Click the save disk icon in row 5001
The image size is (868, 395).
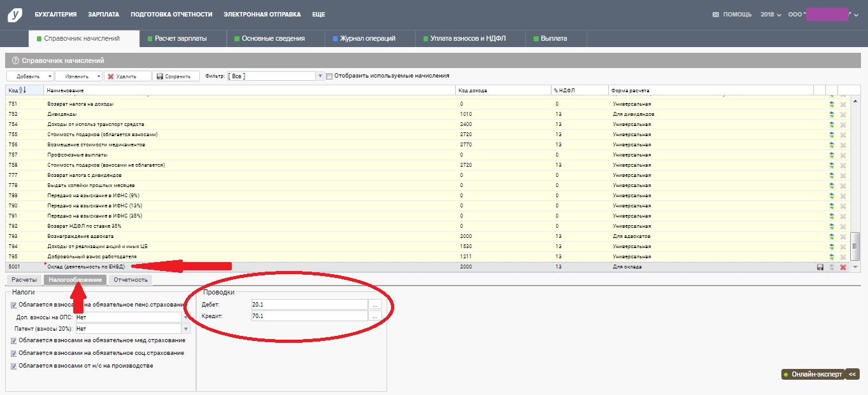click(820, 267)
